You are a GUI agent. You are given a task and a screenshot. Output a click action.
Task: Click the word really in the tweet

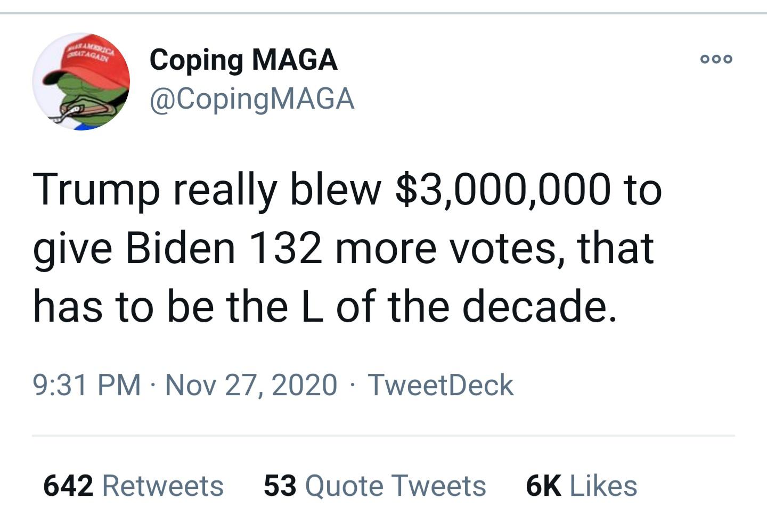[224, 190]
